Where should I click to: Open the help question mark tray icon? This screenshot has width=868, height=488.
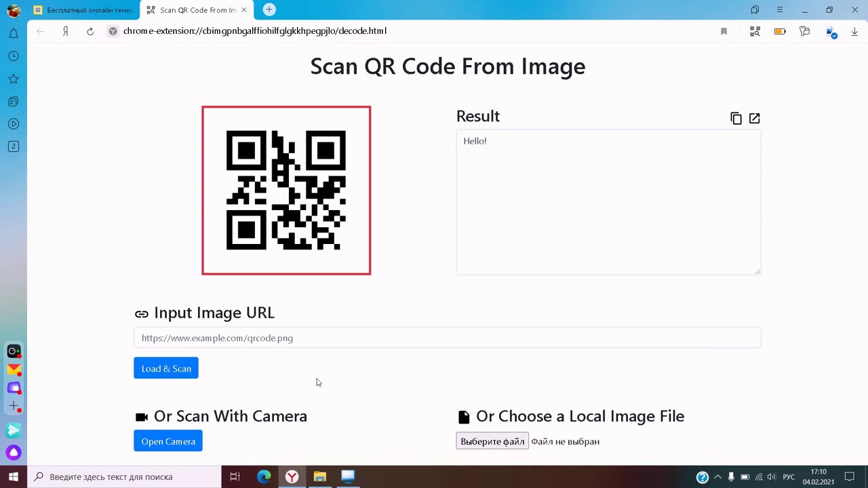[x=703, y=477]
